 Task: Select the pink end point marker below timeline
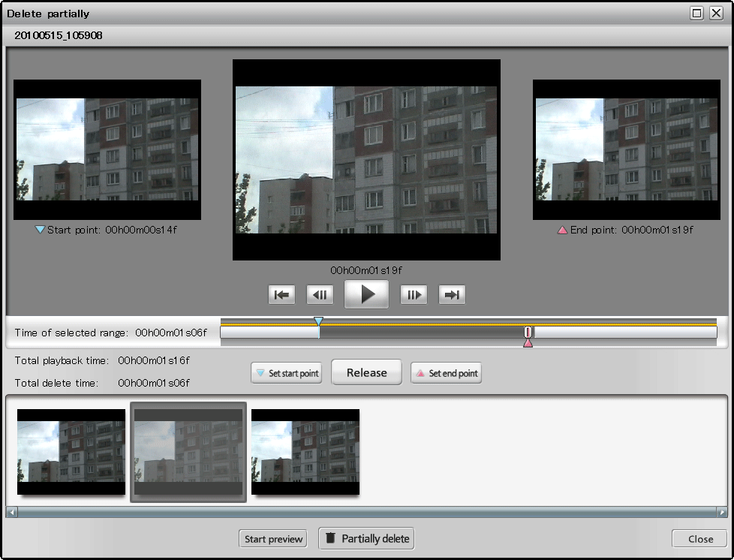pyautogui.click(x=528, y=343)
